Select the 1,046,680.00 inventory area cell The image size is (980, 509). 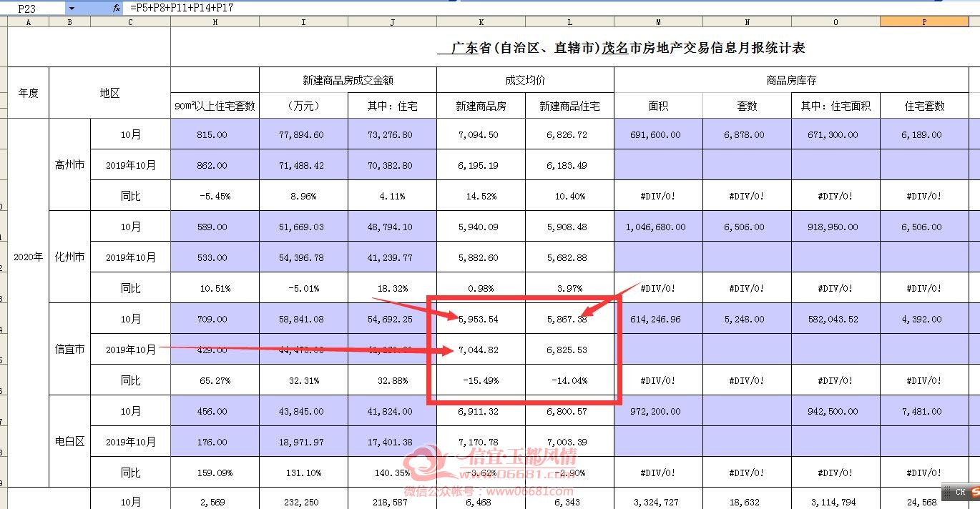tap(658, 227)
